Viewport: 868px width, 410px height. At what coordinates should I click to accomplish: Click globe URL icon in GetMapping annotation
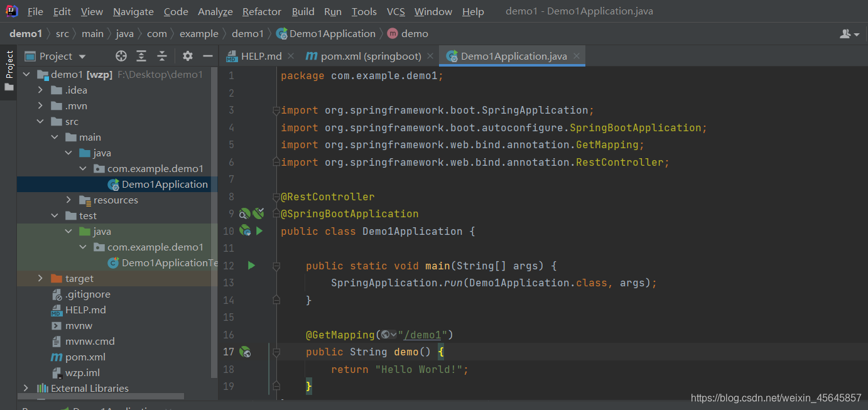tap(389, 335)
